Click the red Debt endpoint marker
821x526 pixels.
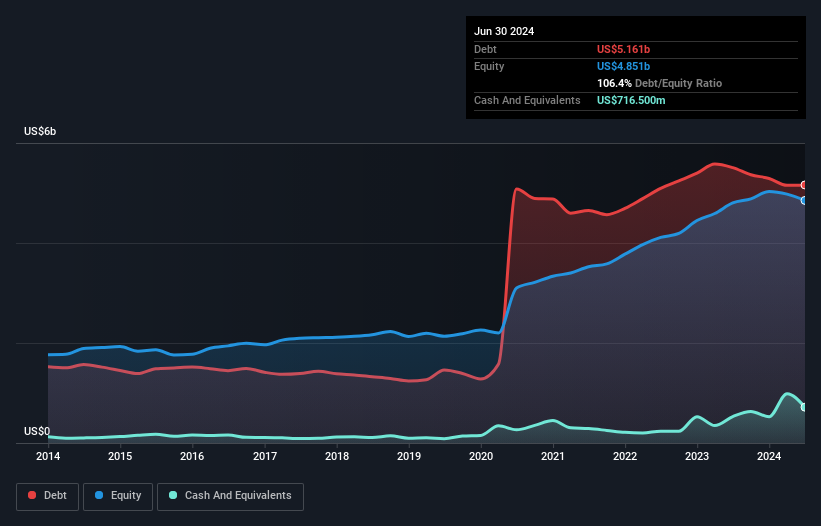pyautogui.click(x=804, y=185)
